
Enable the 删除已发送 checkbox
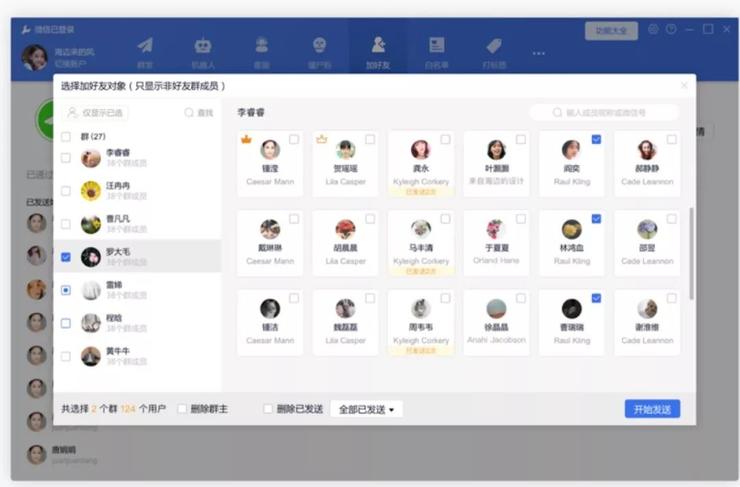[268, 409]
